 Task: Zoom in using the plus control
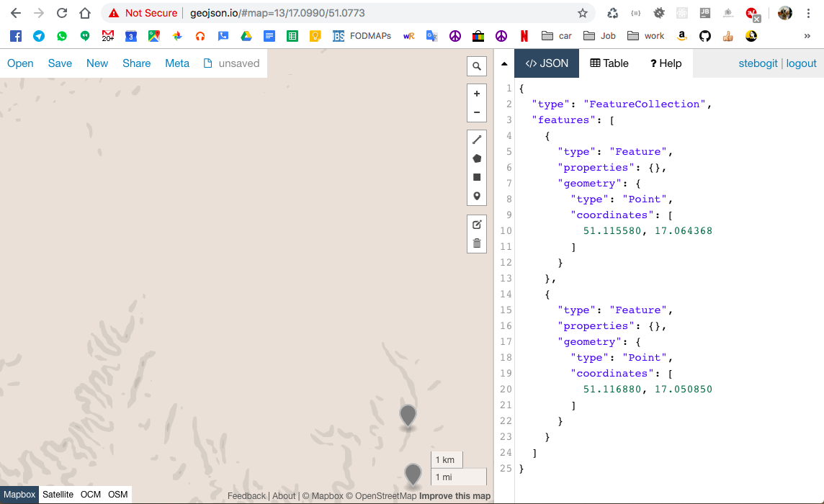tap(476, 93)
